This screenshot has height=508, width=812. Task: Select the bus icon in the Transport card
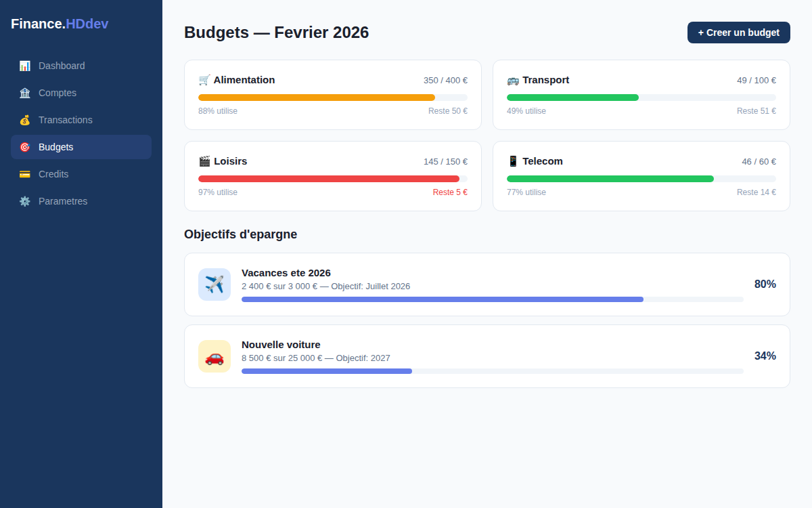pos(512,79)
